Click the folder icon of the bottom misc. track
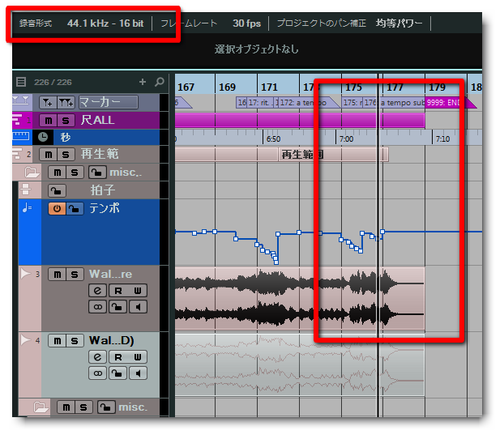Viewport: 504px width, 439px height. pyautogui.click(x=41, y=407)
